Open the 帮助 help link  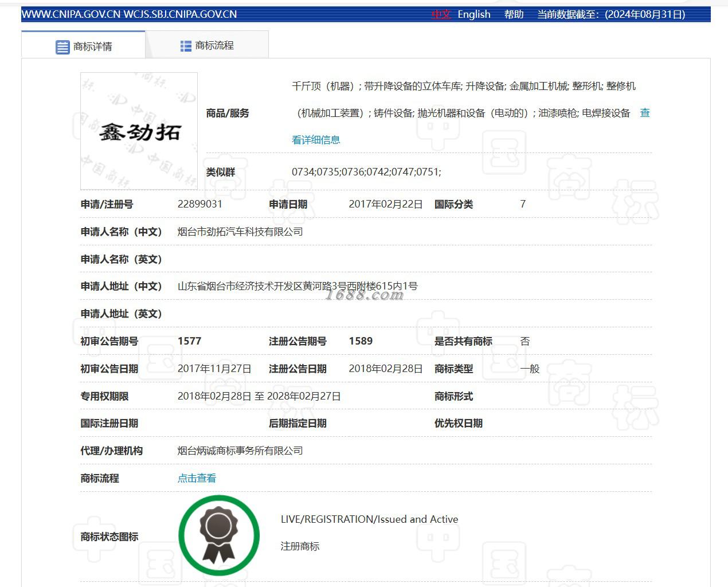pyautogui.click(x=514, y=14)
